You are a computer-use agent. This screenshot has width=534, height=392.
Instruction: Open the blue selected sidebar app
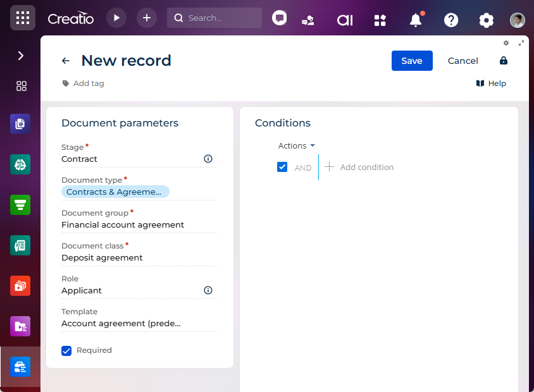tap(20, 367)
